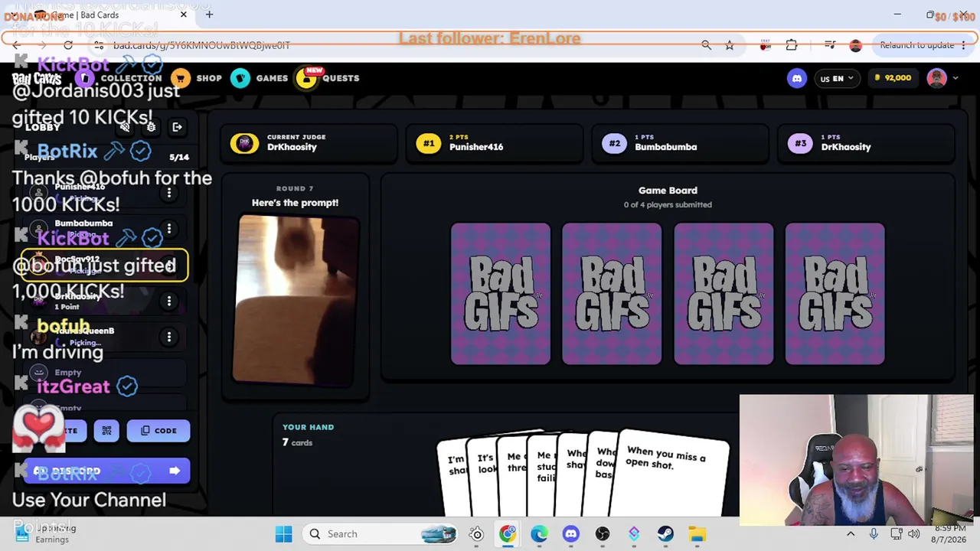Open options menu for player Punisher416
Screen dimensions: 980x551
pyautogui.click(x=169, y=193)
